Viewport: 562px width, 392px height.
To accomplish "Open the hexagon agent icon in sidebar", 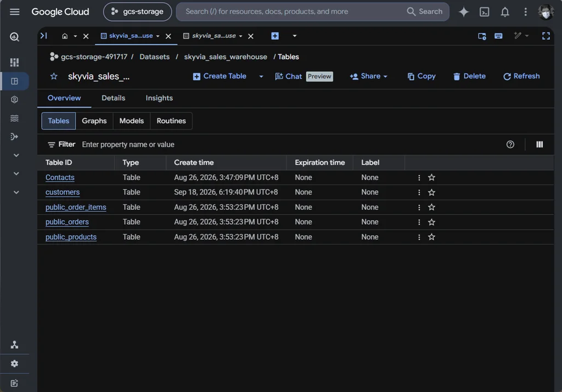I will pyautogui.click(x=14, y=100).
